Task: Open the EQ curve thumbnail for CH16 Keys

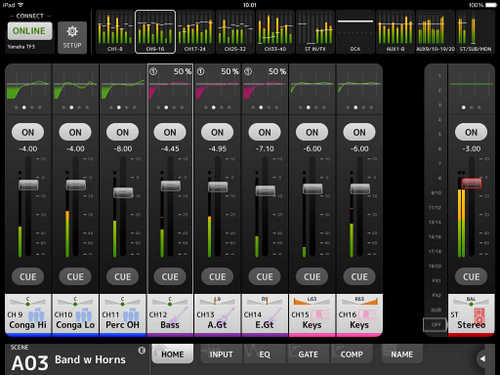Action: [x=360, y=89]
